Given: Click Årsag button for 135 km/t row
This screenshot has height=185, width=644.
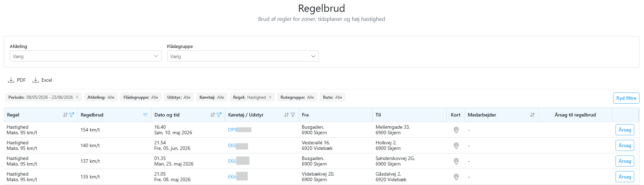Looking at the screenshot, I should [625, 177].
